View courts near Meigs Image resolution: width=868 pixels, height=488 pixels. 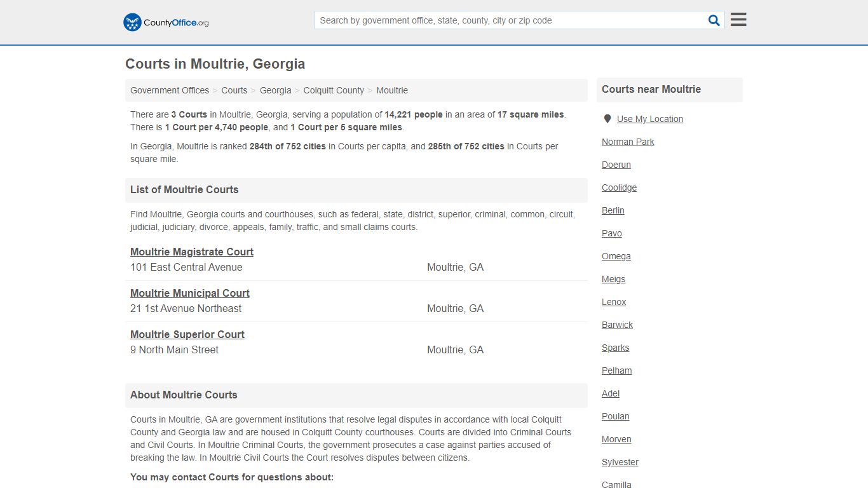[614, 279]
